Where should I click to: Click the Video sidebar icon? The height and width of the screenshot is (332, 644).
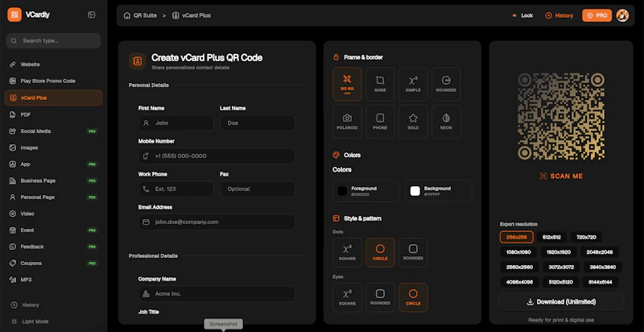coord(13,214)
